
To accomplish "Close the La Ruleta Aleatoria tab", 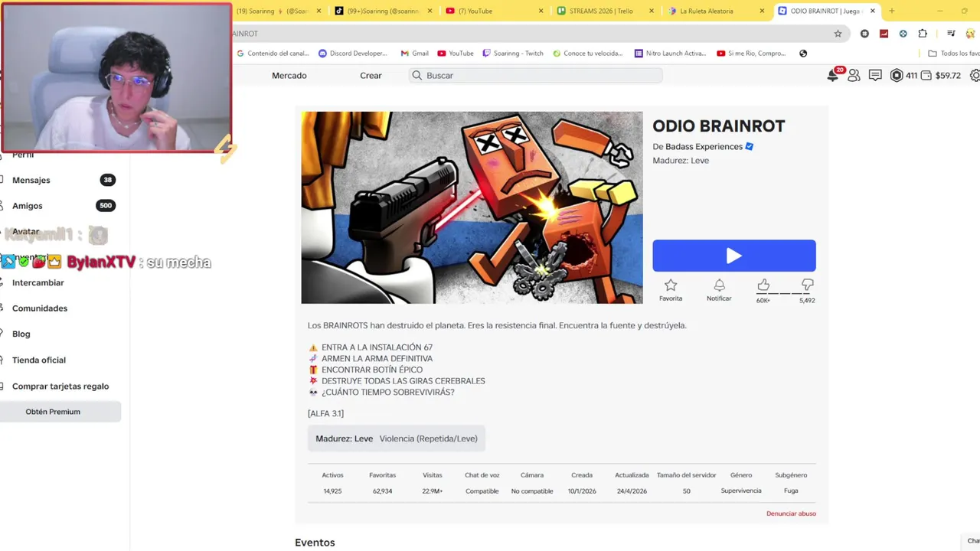I will tap(762, 11).
